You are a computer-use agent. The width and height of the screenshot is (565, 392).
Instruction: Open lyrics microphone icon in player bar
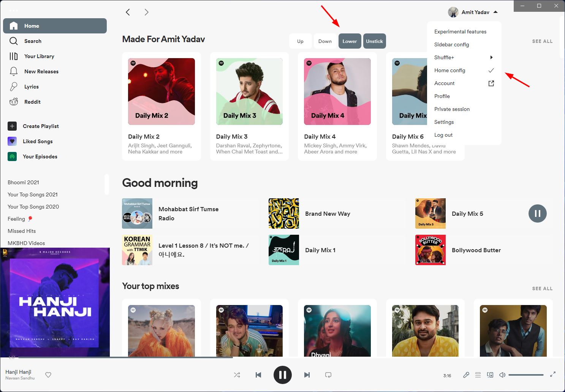[x=466, y=375]
